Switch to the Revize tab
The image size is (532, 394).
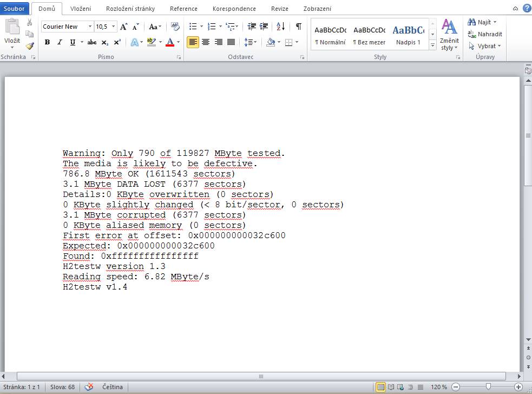click(280, 9)
